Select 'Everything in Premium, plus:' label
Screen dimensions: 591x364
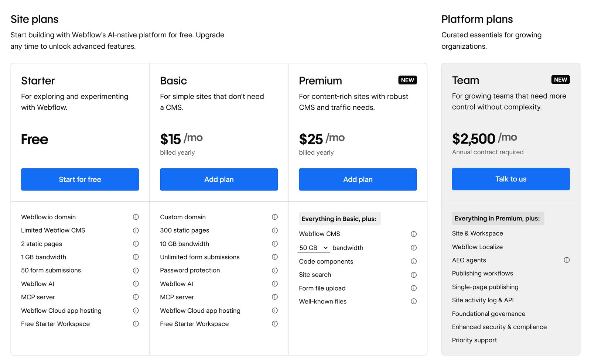click(x=497, y=219)
